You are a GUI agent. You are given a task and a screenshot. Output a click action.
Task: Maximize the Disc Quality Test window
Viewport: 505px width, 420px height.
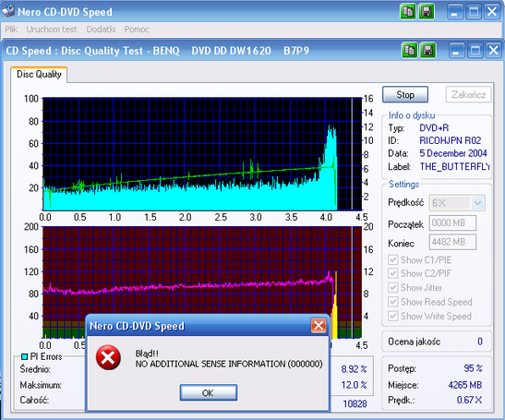[475, 50]
